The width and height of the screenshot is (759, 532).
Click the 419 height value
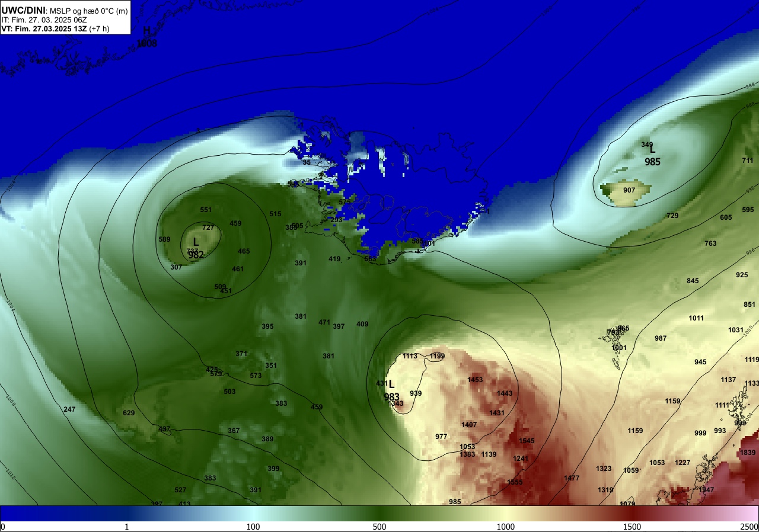pos(334,259)
